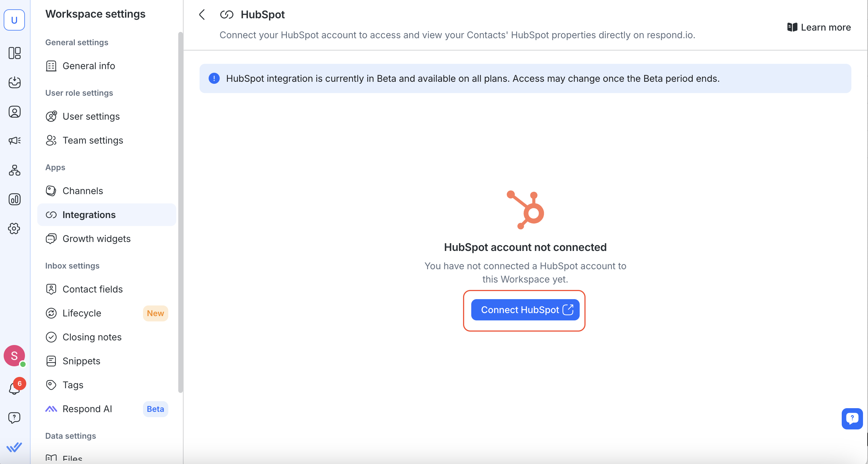
Task: Open notifications via the bell icon
Action: click(15, 388)
